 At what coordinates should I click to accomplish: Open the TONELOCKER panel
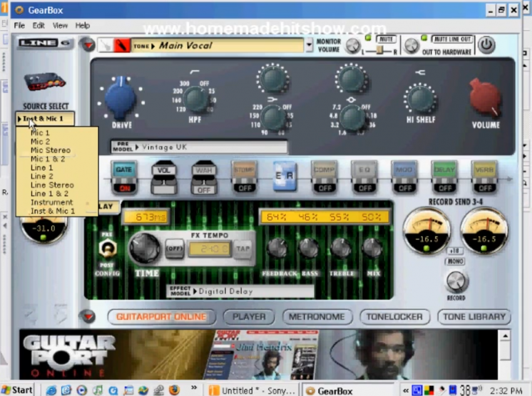[394, 317]
